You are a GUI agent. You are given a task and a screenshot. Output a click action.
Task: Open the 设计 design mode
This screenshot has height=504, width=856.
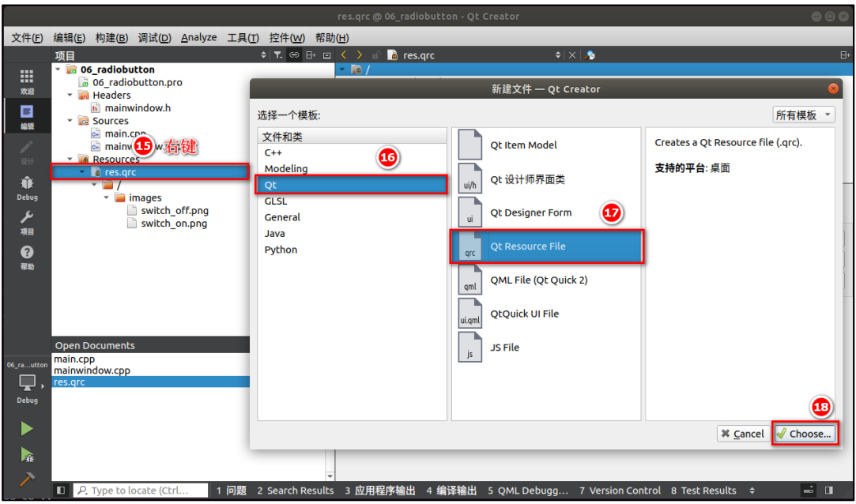coord(27,152)
